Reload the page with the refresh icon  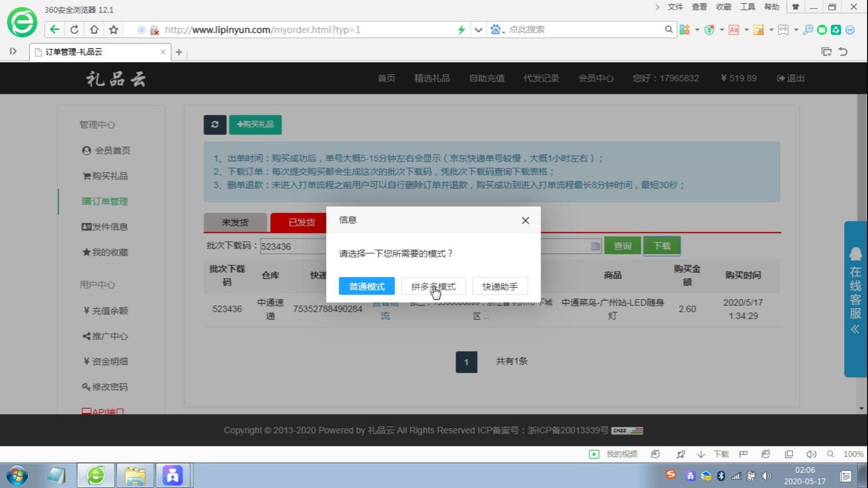pos(75,30)
